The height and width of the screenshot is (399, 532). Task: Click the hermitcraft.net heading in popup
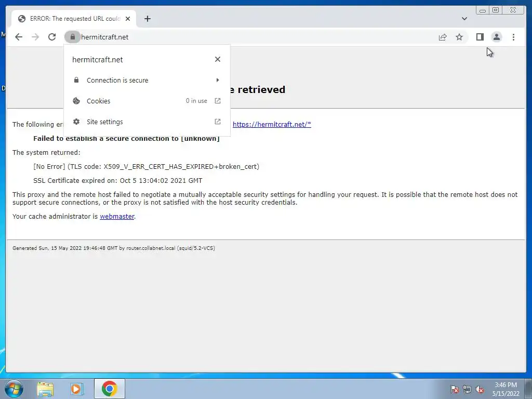[97, 60]
